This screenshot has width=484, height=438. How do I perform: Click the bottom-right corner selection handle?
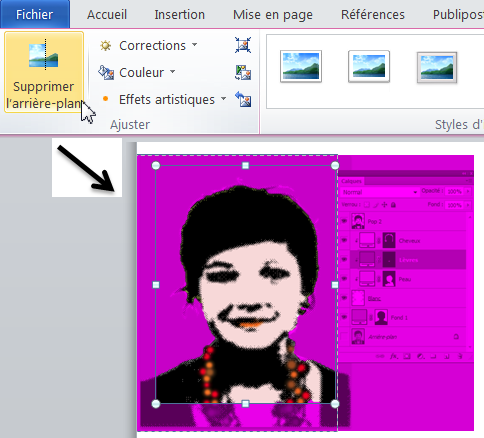(x=335, y=404)
